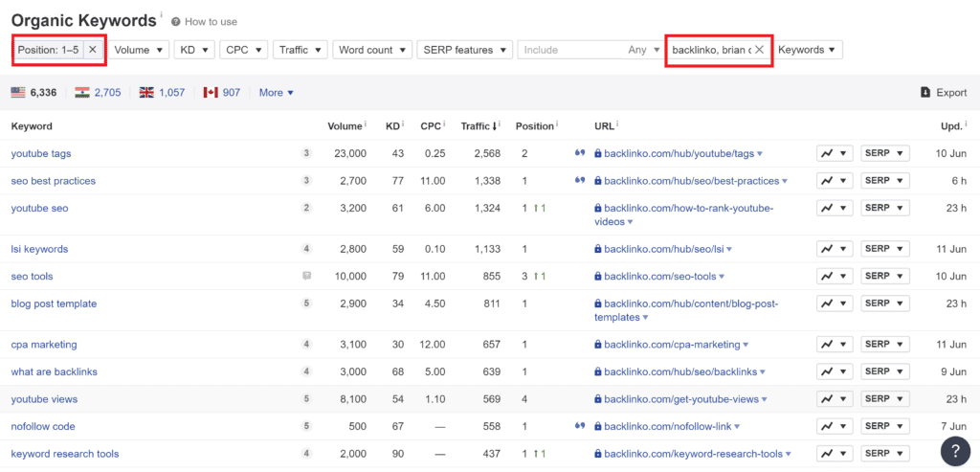Click the Organic Keywords title info icon
Image resolution: width=980 pixels, height=472 pixels.
(161, 14)
